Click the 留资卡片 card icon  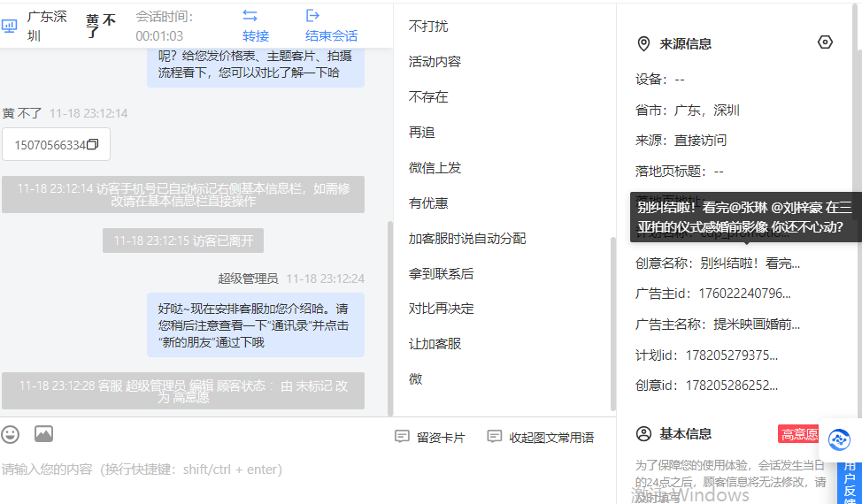pyautogui.click(x=402, y=437)
